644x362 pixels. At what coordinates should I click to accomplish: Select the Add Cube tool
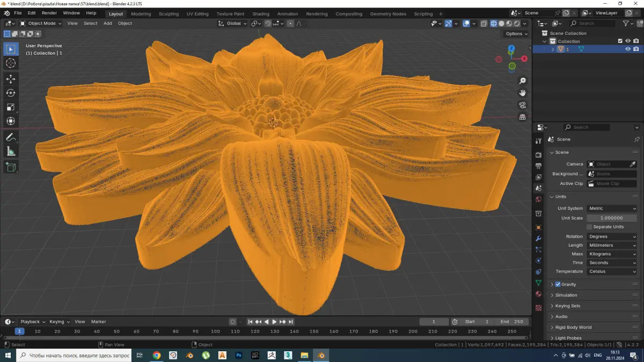click(11, 167)
